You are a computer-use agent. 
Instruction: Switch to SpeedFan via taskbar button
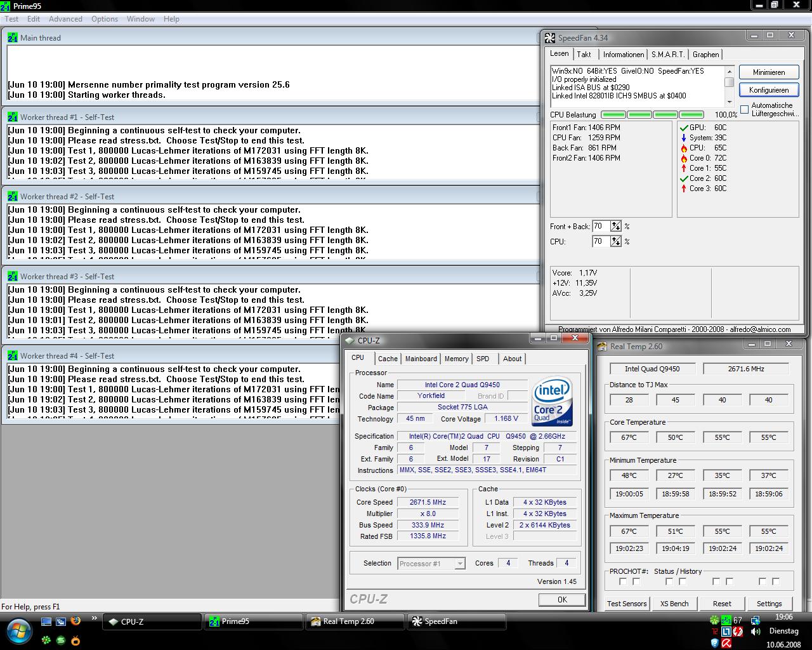[x=456, y=621]
